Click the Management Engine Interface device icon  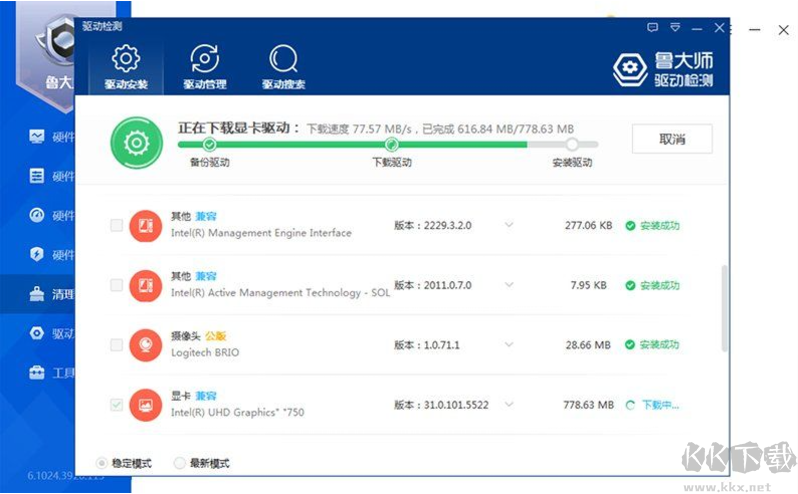pos(146,225)
